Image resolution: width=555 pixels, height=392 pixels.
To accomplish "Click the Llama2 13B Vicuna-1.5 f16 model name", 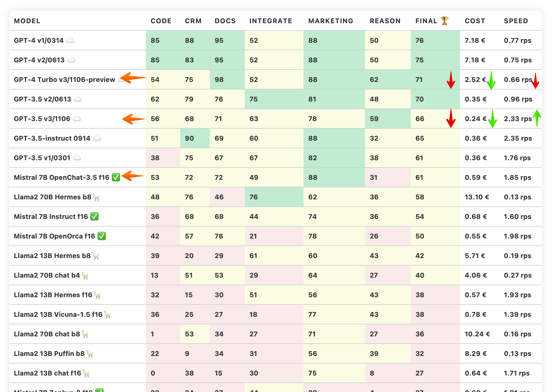I will (58, 315).
